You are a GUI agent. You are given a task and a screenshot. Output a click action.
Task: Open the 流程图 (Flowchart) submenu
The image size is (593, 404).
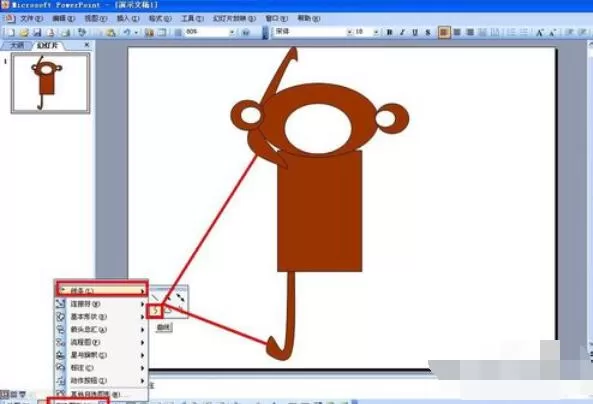pos(101,342)
